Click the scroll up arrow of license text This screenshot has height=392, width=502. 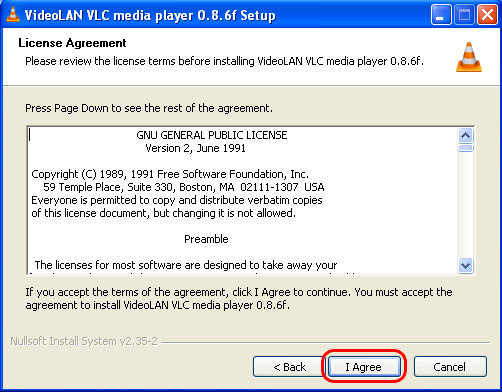click(466, 136)
